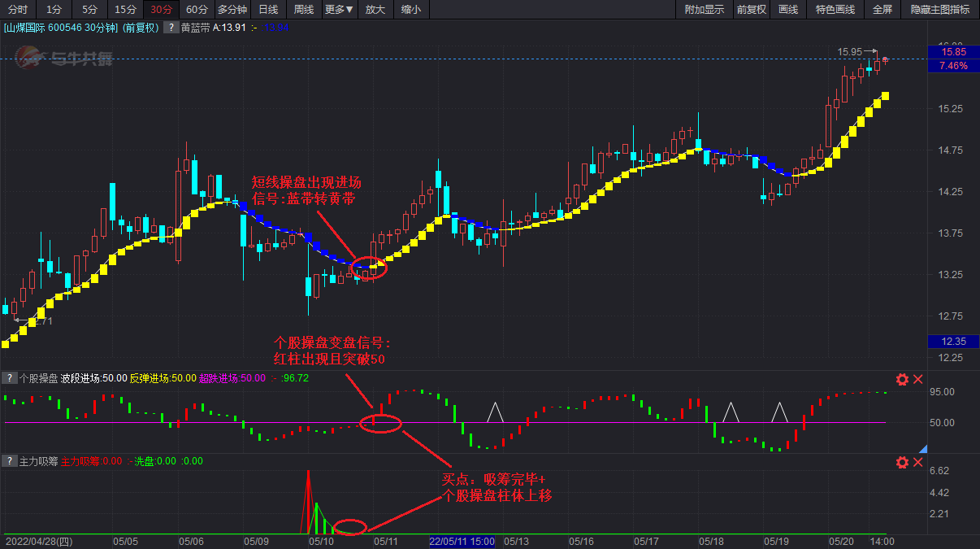Click the highlighted 22/05/11 15:00 date marker

(x=462, y=541)
